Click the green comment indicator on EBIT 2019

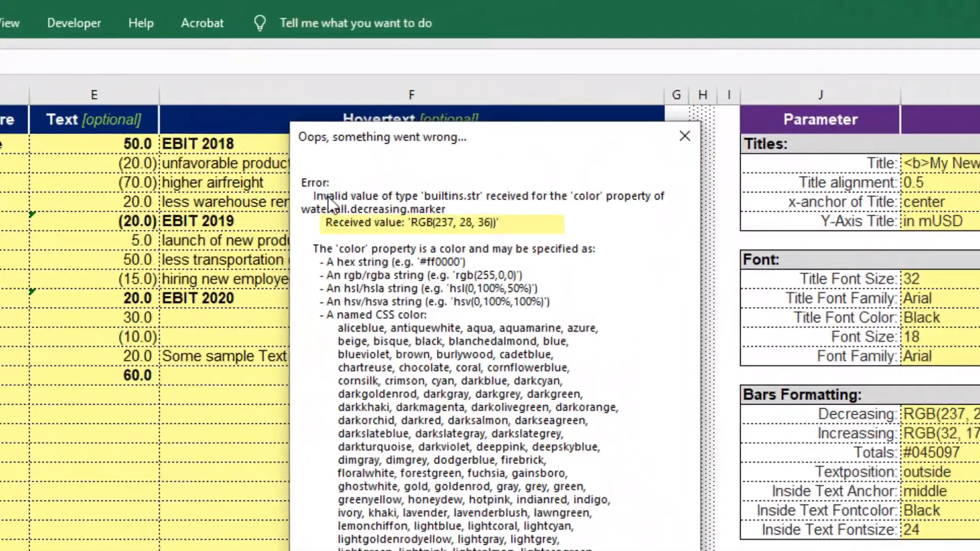click(32, 214)
